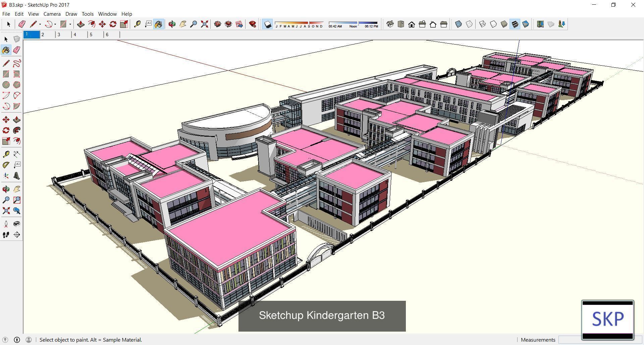Open the Help menu
Image resolution: width=644 pixels, height=345 pixels.
[x=126, y=14]
